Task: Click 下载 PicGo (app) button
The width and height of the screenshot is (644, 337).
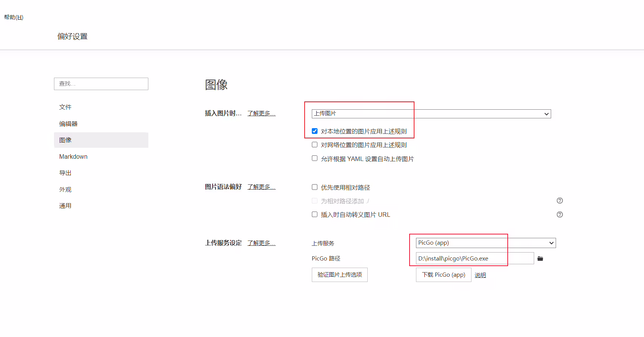Action: [x=444, y=275]
